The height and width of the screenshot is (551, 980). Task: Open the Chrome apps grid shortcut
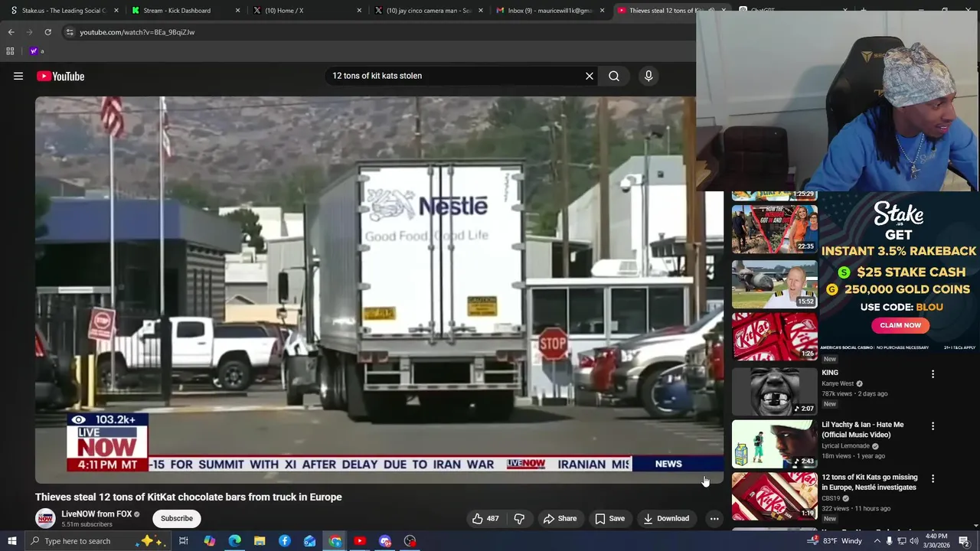click(10, 51)
